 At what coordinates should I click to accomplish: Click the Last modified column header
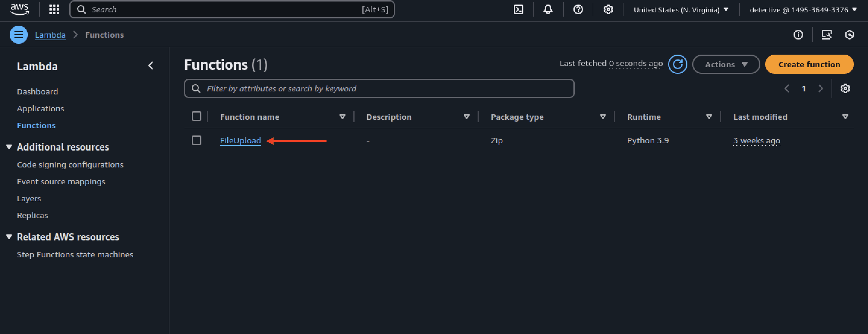[760, 117]
